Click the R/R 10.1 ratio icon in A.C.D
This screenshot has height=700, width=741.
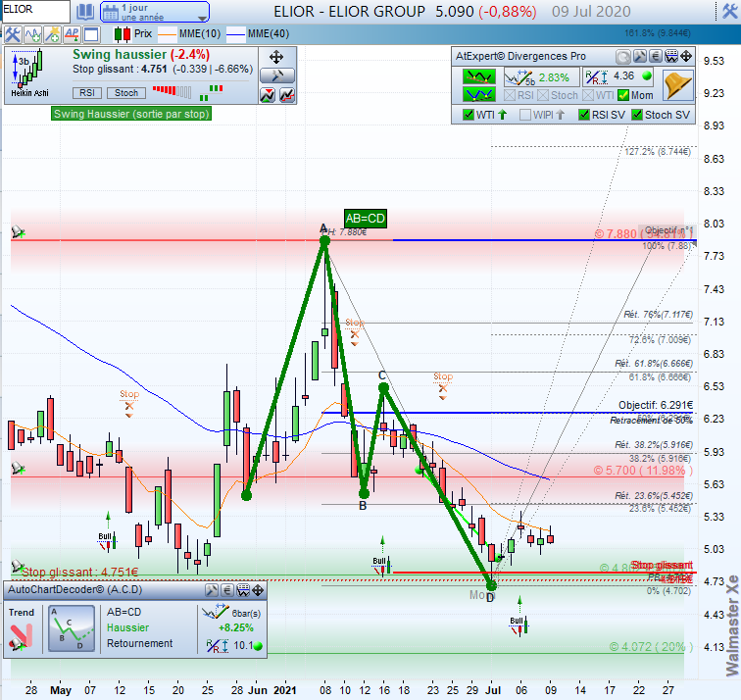pos(218,646)
